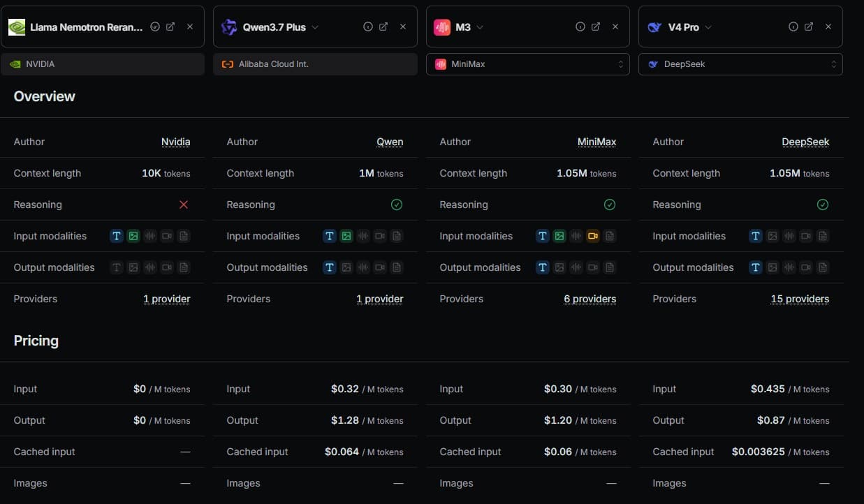Open Llama Nemotron model page via external-link icon
This screenshot has width=864, height=504.
point(170,27)
